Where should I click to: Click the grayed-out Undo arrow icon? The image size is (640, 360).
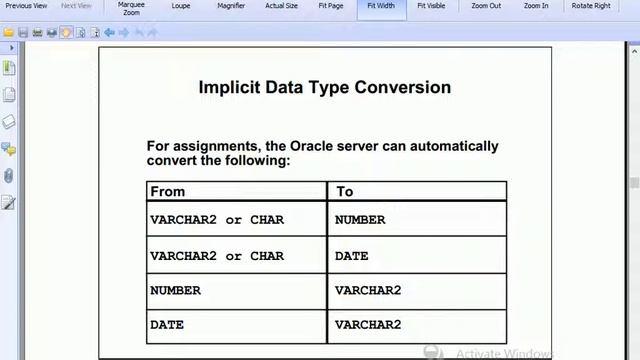point(139,32)
